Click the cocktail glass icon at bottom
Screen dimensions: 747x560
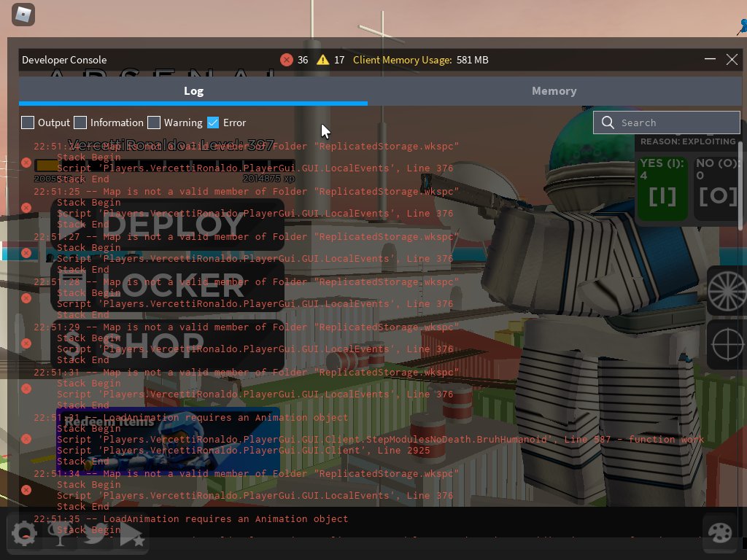[60, 533]
